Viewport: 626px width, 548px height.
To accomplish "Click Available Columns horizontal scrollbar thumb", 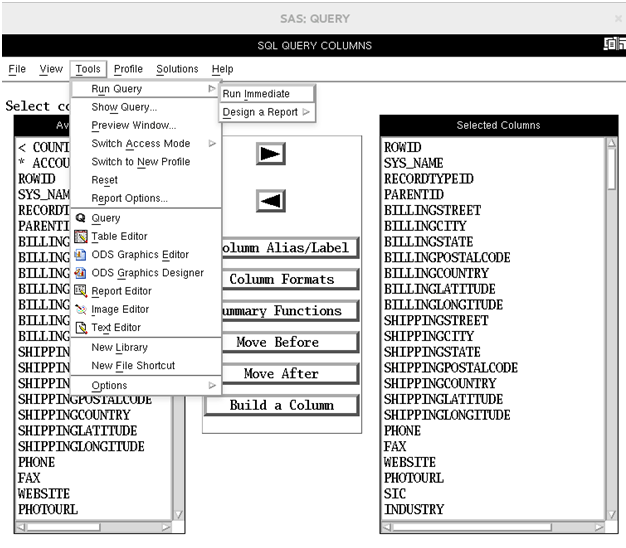I will tap(63, 527).
